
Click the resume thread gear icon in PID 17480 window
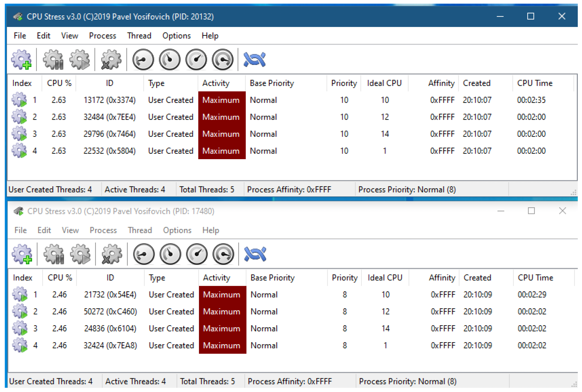coord(80,254)
